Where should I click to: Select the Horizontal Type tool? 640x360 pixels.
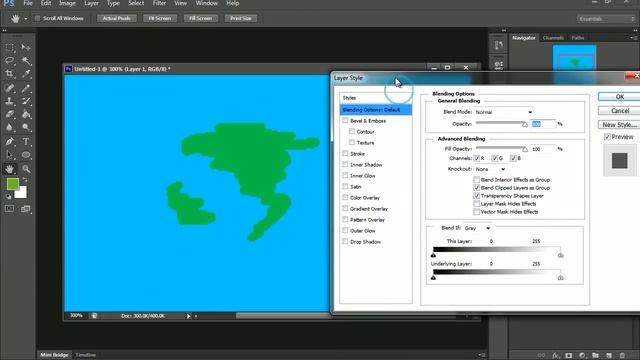26,142
